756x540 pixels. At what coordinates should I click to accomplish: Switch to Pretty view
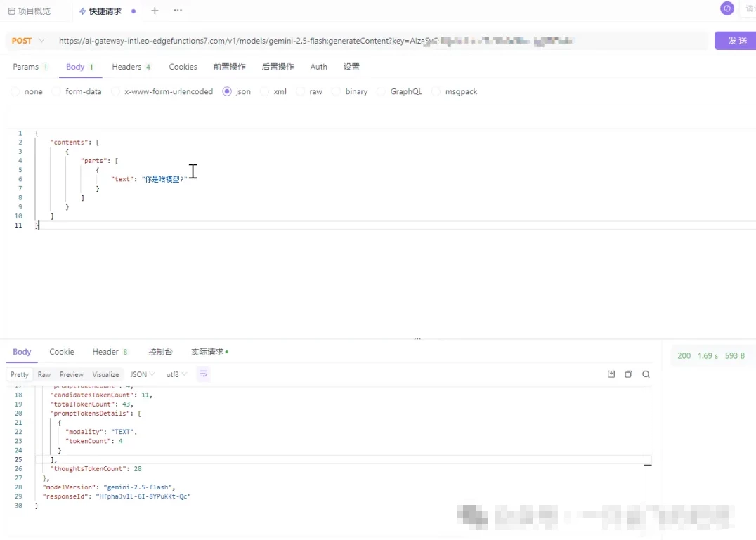(x=20, y=374)
